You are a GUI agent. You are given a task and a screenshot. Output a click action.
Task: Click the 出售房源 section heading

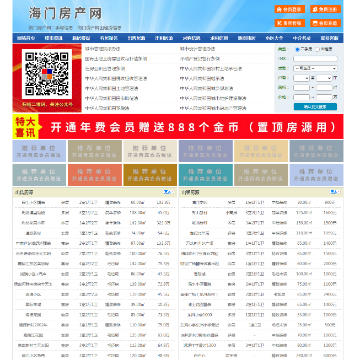click(24, 192)
